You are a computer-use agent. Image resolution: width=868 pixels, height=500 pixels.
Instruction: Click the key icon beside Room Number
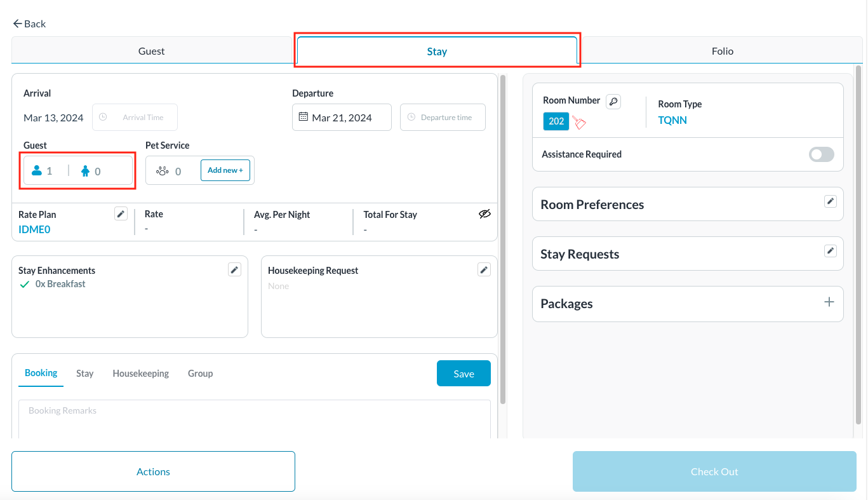[x=613, y=101]
